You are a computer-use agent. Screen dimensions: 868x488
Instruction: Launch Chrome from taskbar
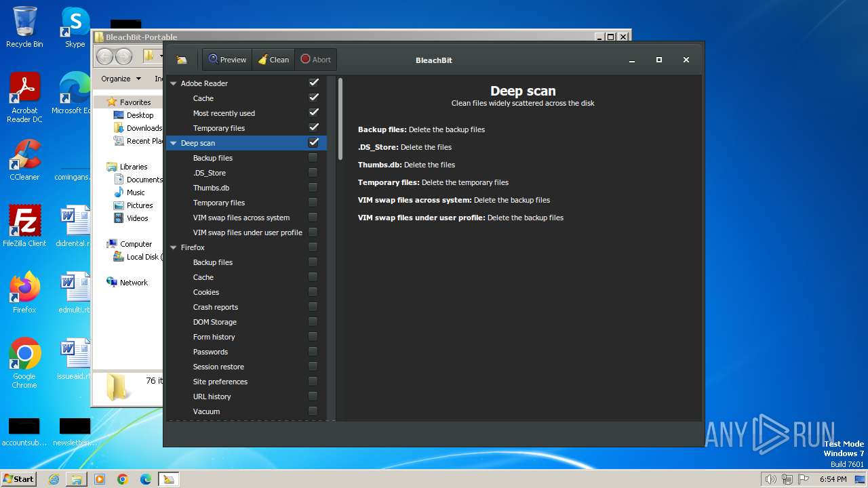pos(123,479)
